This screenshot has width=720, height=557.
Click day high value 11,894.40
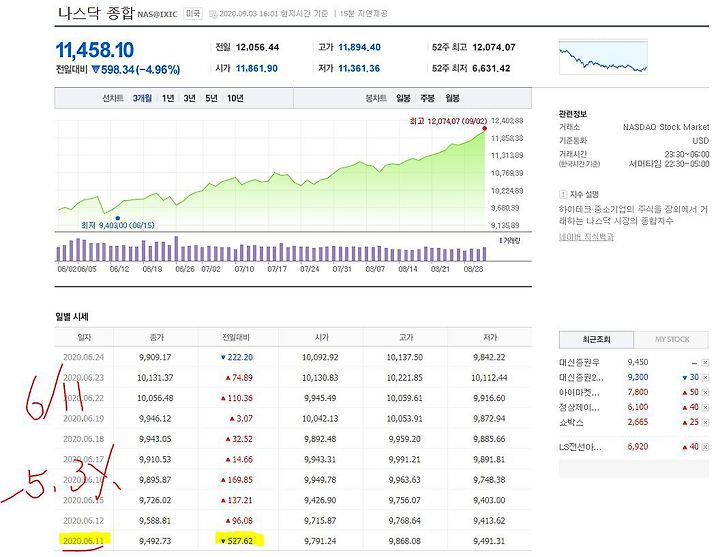coord(359,47)
